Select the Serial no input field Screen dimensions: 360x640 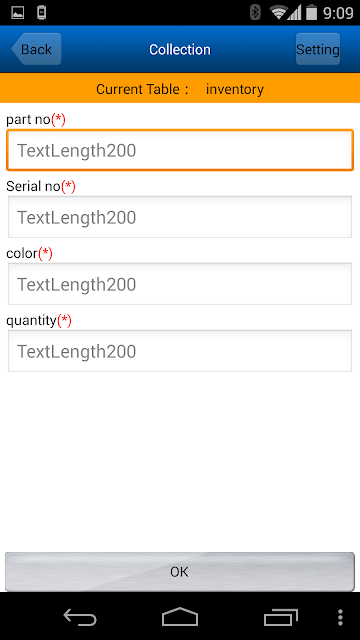tap(180, 217)
